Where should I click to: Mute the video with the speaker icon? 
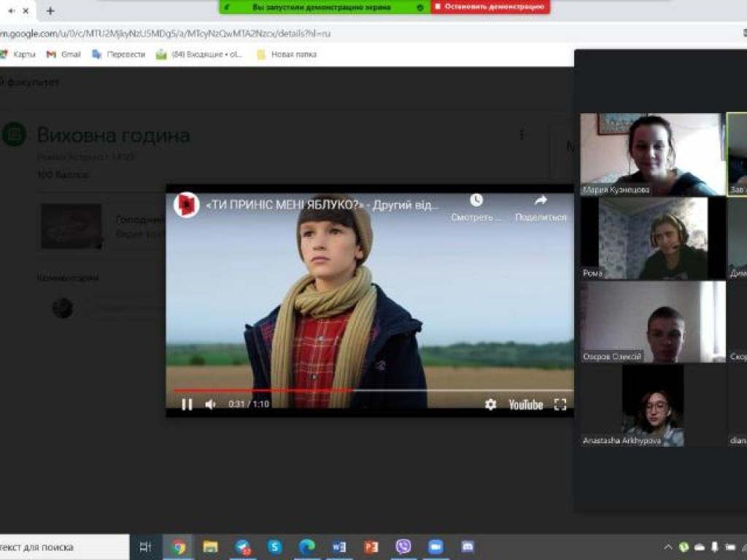(x=210, y=404)
